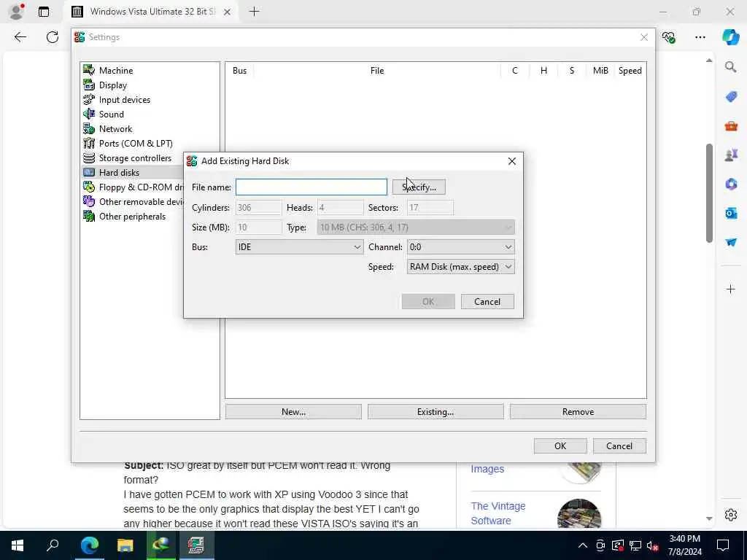
Task: Click the File column header
Action: (x=377, y=71)
